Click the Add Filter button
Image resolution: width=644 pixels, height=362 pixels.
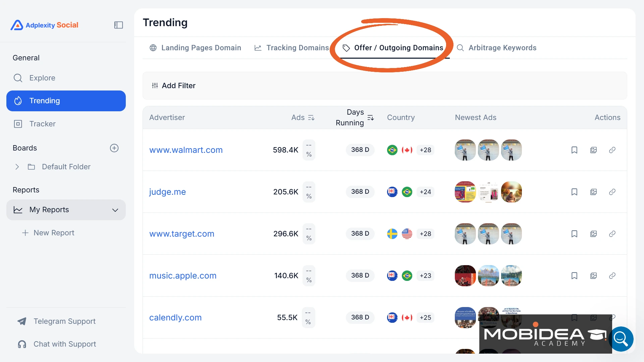[173, 85]
